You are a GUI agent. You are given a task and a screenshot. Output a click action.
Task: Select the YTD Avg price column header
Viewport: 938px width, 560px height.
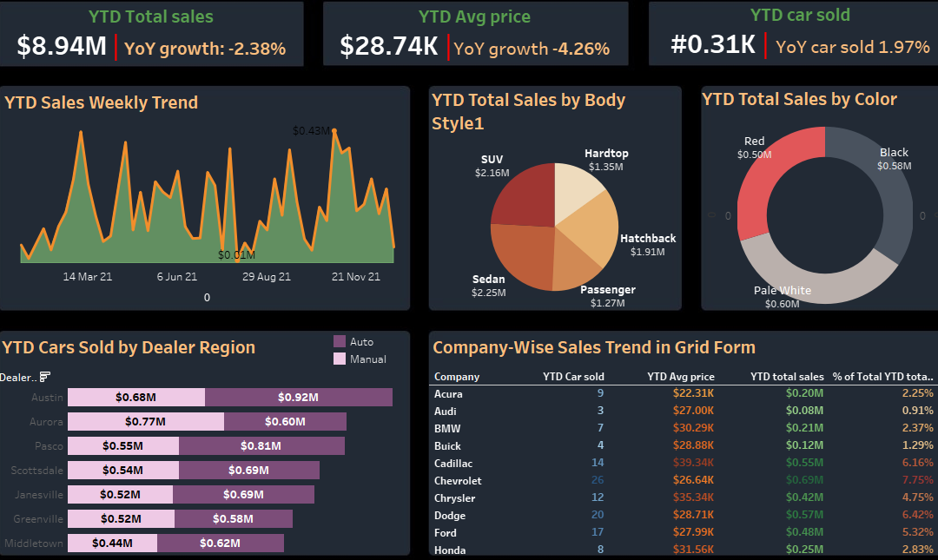click(681, 377)
